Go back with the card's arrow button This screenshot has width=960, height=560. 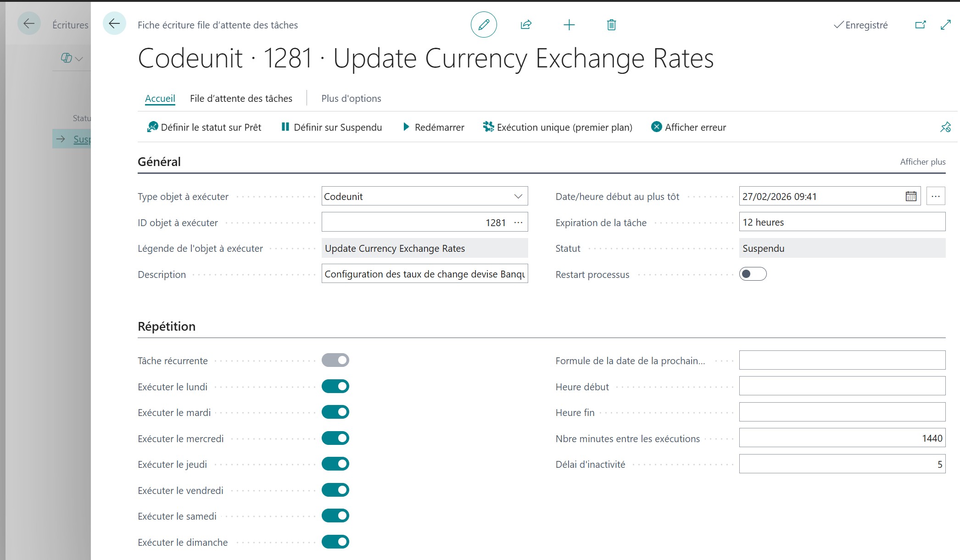pos(114,23)
